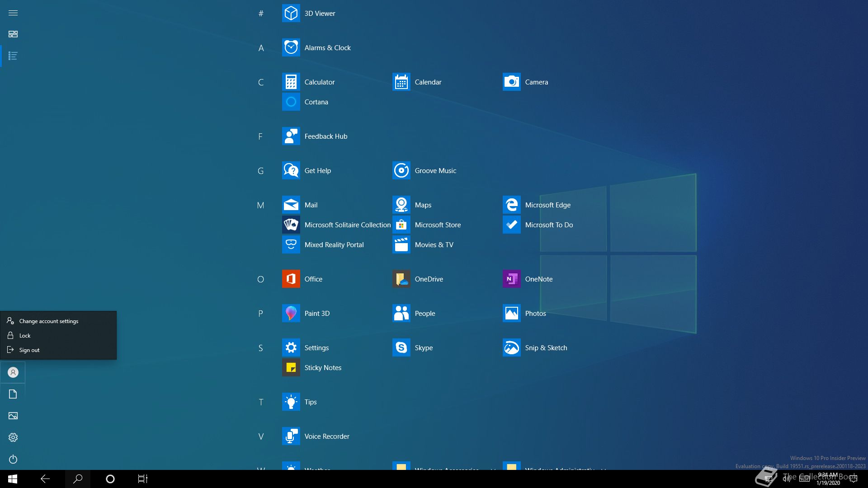This screenshot has width=868, height=488.
Task: Launch Alarms & Clock icon
Action: pos(291,47)
